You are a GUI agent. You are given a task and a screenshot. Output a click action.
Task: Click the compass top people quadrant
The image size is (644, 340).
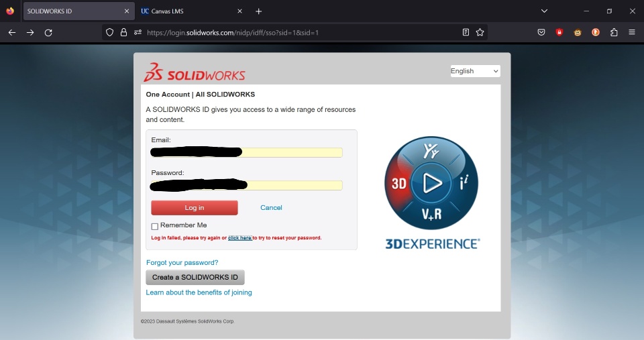[x=431, y=152]
